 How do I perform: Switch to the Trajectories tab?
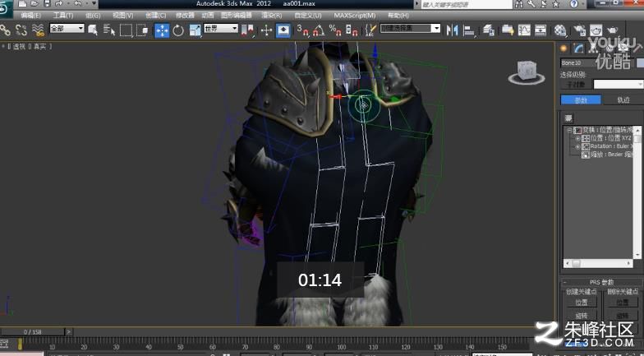[x=623, y=100]
